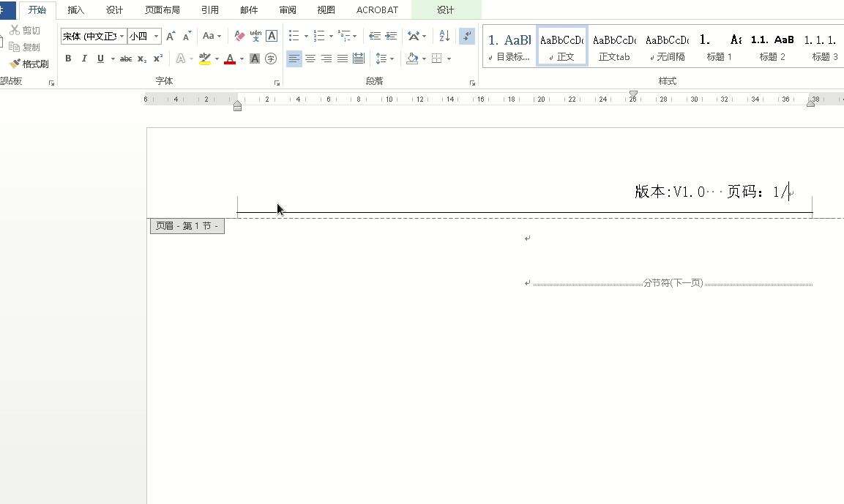The height and width of the screenshot is (504, 844).
Task: Open the change case Aa dropdown
Action: pos(212,36)
